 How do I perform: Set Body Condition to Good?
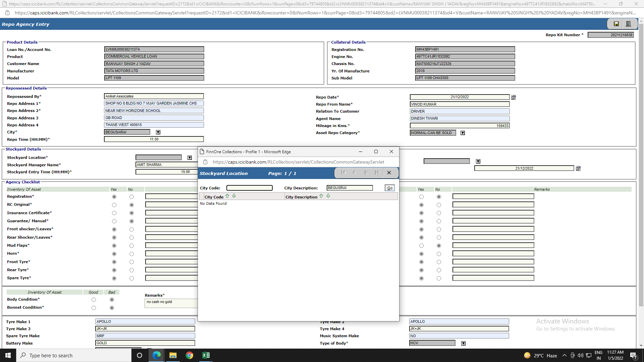[x=94, y=300]
